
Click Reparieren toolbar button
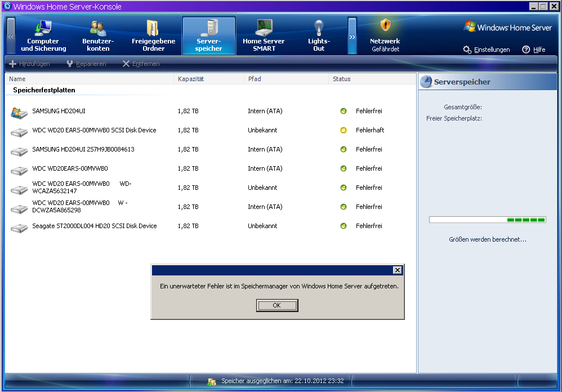click(86, 64)
